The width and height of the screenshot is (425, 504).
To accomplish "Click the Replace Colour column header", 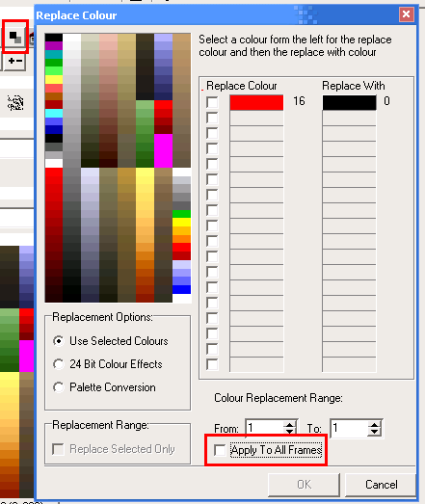I will click(x=242, y=86).
